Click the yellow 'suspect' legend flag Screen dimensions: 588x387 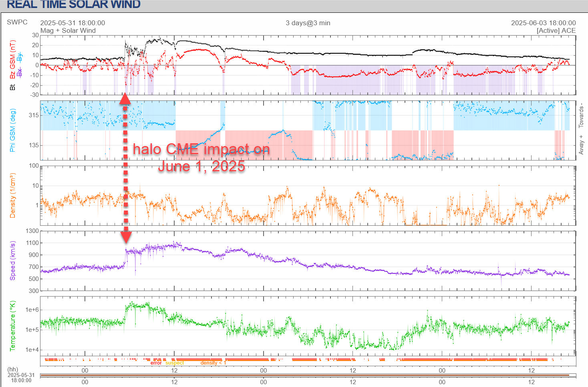pos(175,363)
